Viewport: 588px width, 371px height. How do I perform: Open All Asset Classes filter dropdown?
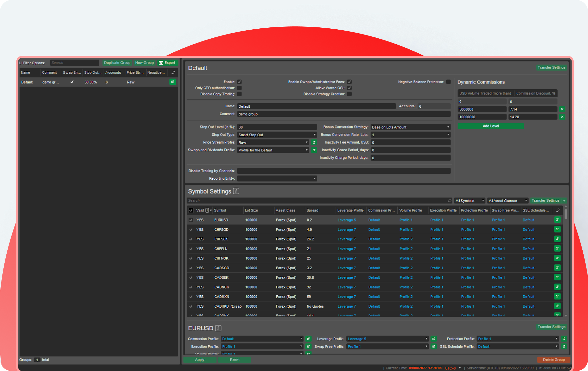pos(508,201)
